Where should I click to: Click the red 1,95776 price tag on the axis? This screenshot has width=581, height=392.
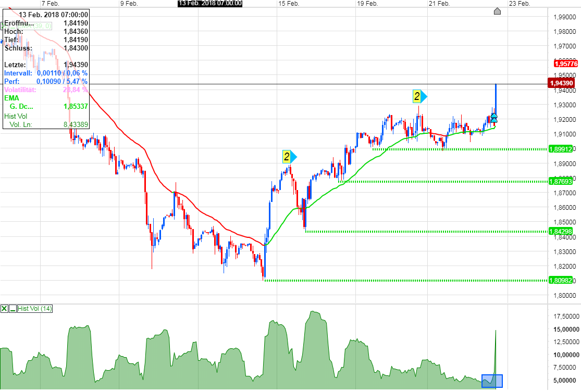pyautogui.click(x=566, y=63)
